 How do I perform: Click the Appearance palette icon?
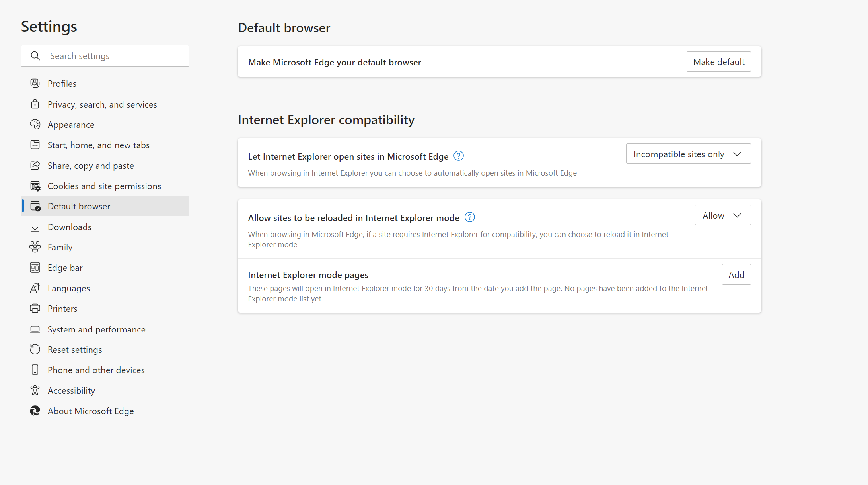pos(35,125)
